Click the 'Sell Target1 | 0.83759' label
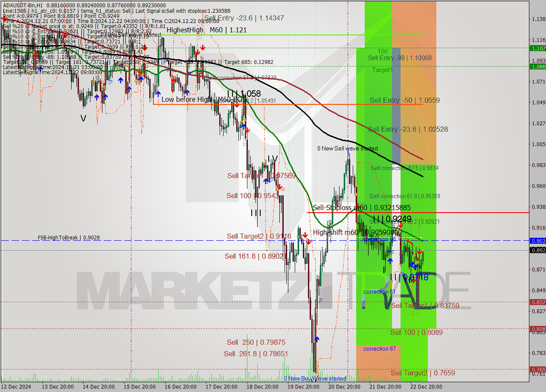Viewport: 546px width, 392px height. [x=425, y=306]
